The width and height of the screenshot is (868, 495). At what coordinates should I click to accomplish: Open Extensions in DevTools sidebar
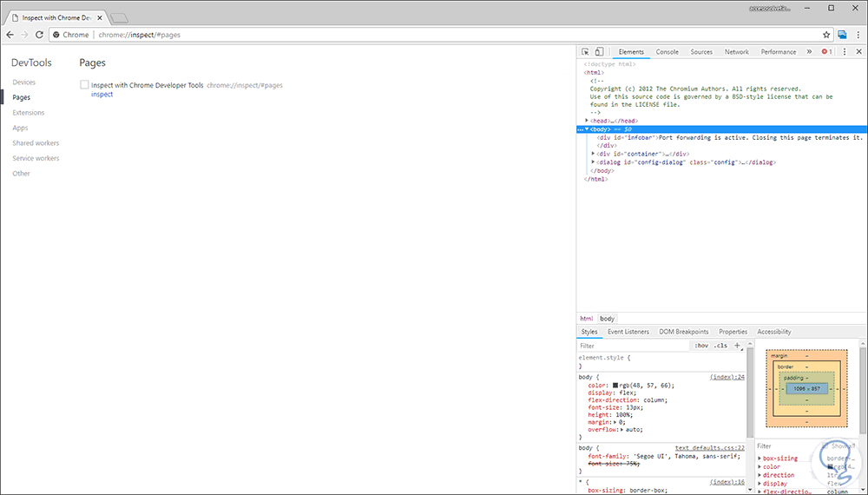pyautogui.click(x=29, y=113)
